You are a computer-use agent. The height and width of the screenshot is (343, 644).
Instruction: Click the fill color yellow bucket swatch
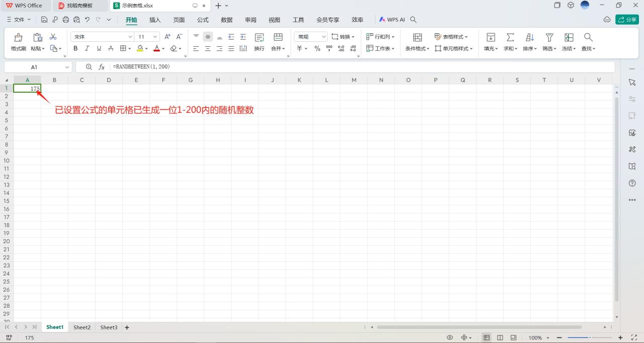pyautogui.click(x=140, y=48)
